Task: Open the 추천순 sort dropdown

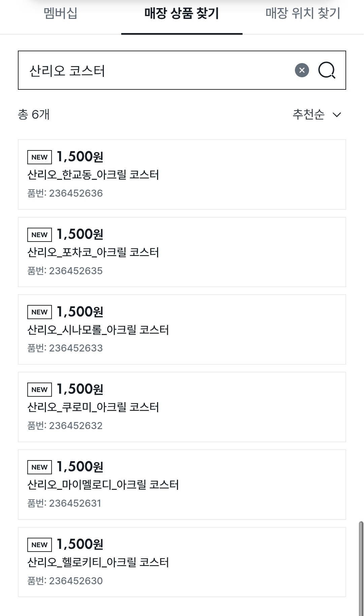Action: 309,114
